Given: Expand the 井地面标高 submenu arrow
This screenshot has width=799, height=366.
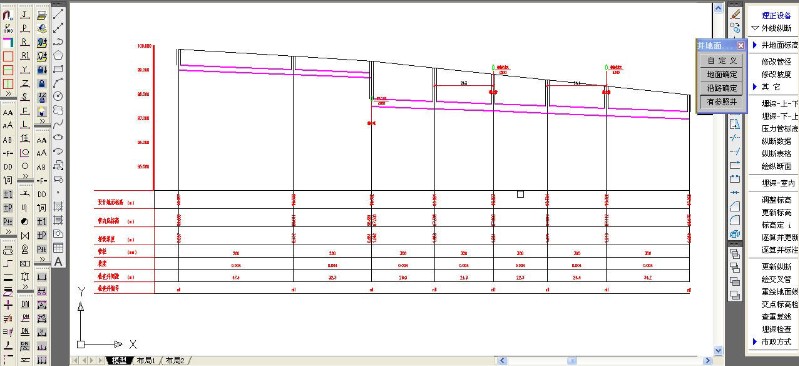Looking at the screenshot, I should pyautogui.click(x=755, y=45).
